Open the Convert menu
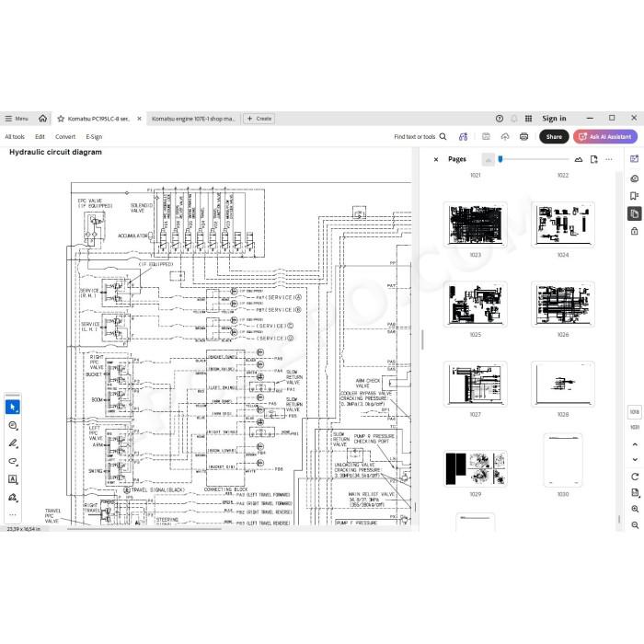This screenshot has height=644, width=644. tap(65, 137)
